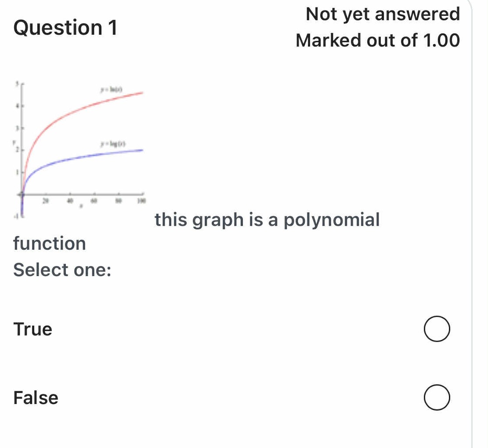The width and height of the screenshot is (488, 448).
Task: Select the False radio button
Action: 437,397
